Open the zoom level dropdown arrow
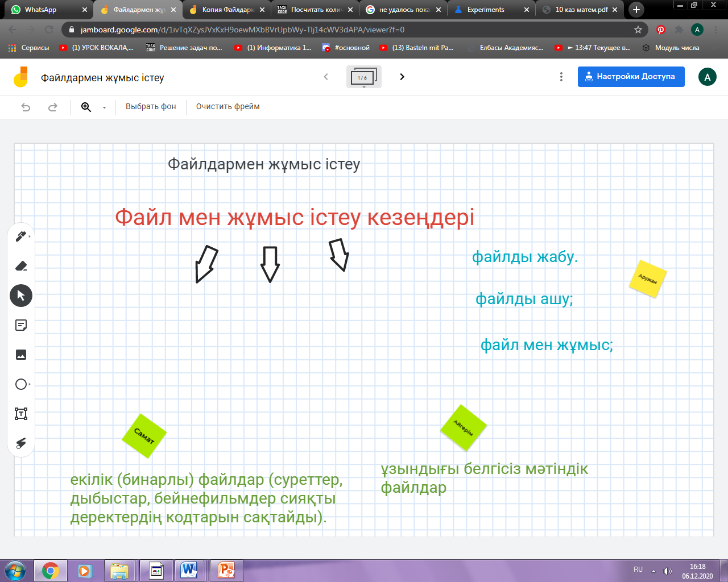Viewport: 728px width, 582px height. pos(104,107)
